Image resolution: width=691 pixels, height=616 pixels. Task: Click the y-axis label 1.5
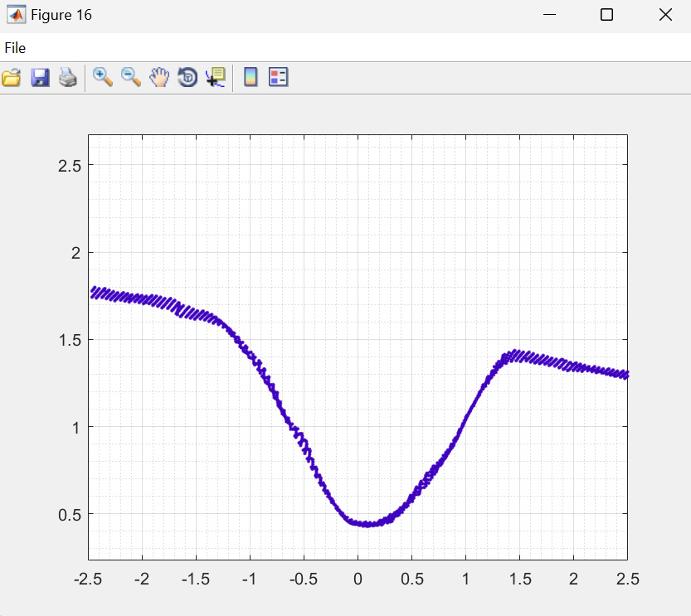pyautogui.click(x=70, y=340)
